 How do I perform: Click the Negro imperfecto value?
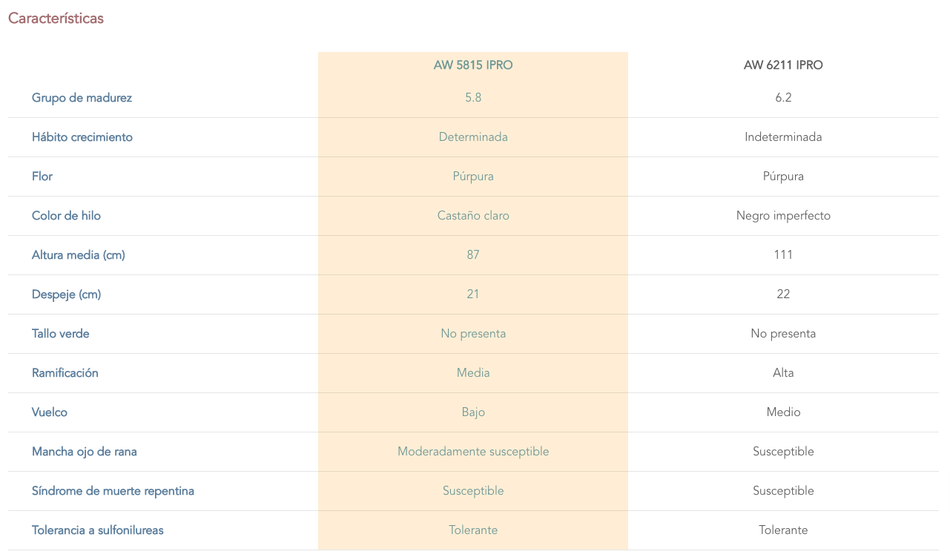click(x=783, y=216)
